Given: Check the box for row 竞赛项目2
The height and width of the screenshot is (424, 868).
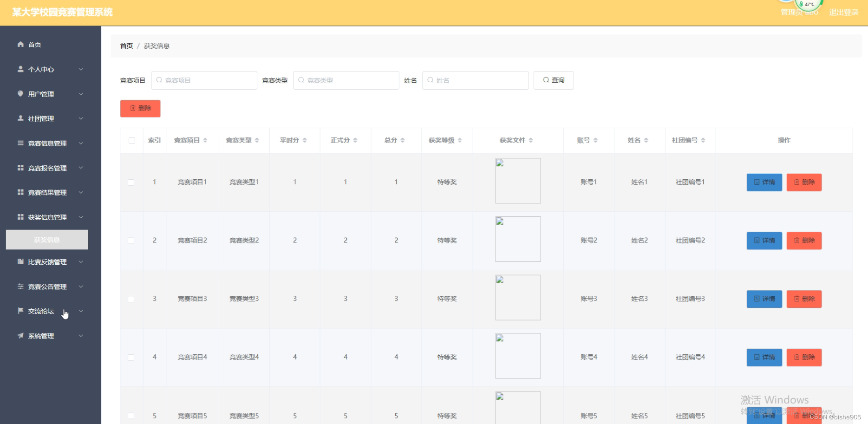Looking at the screenshot, I should coord(131,241).
